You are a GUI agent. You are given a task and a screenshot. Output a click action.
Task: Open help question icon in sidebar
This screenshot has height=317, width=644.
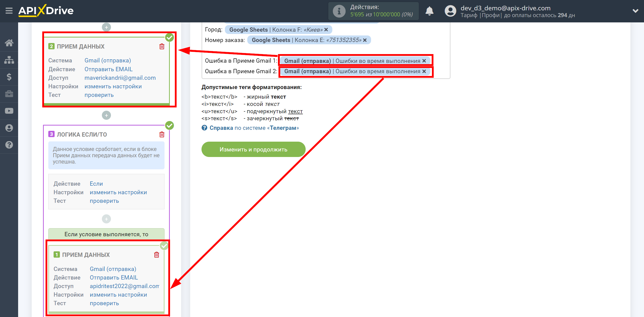tap(9, 145)
